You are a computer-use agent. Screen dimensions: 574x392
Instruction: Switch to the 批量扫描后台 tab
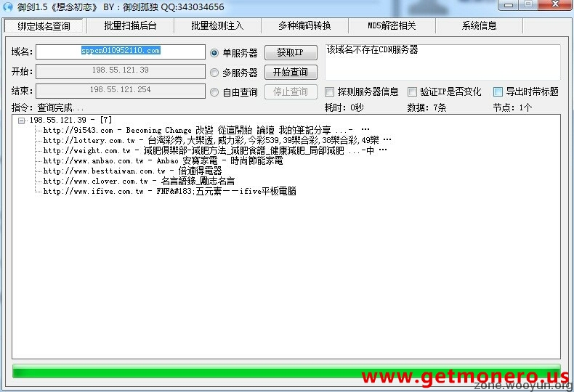pos(130,26)
